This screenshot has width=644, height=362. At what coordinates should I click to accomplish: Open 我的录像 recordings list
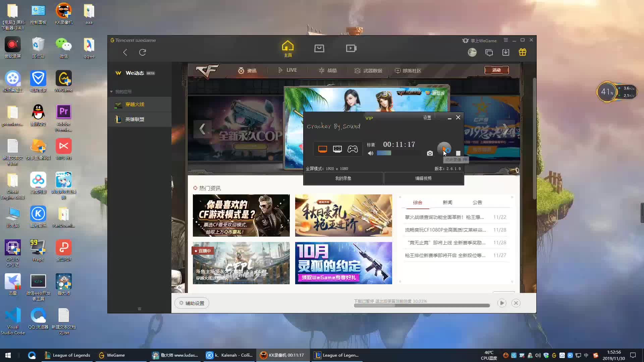(343, 178)
